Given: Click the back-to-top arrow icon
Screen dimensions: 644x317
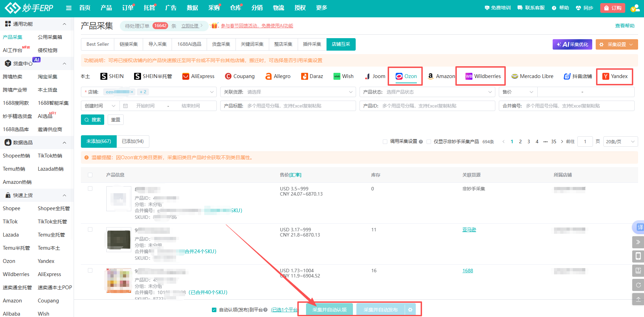Looking at the screenshot, I should [x=638, y=299].
